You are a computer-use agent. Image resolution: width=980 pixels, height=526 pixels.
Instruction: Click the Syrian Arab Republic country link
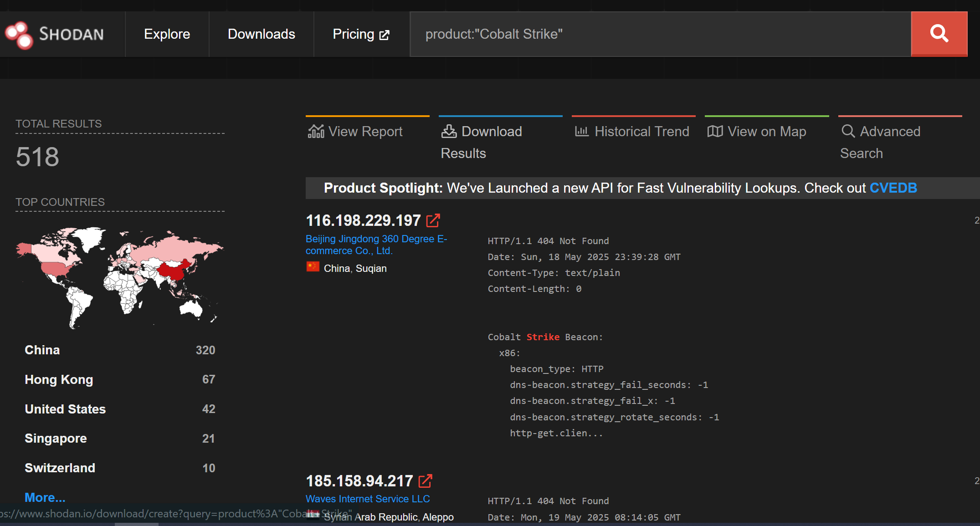[x=371, y=517]
